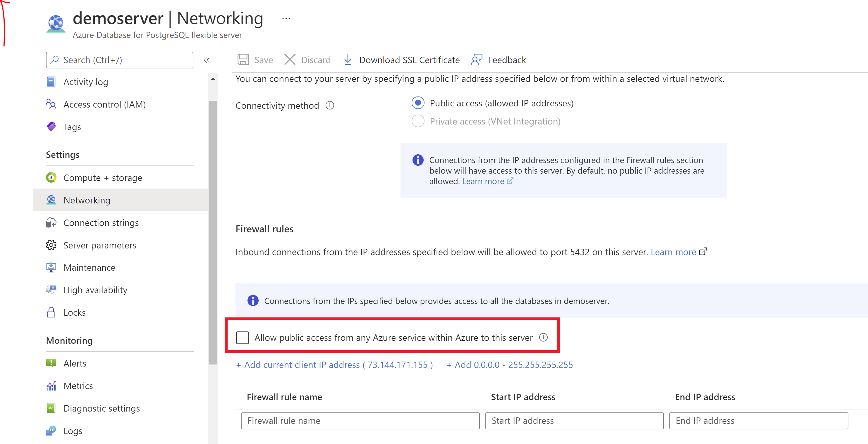Viewport: 868px width, 444px height.
Task: Click Add current client IP address link
Action: 335,365
